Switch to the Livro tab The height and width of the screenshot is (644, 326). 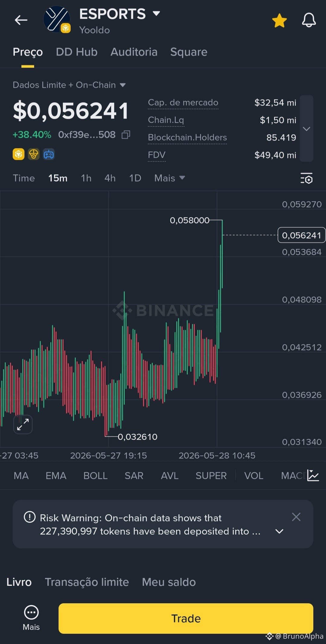(19, 582)
